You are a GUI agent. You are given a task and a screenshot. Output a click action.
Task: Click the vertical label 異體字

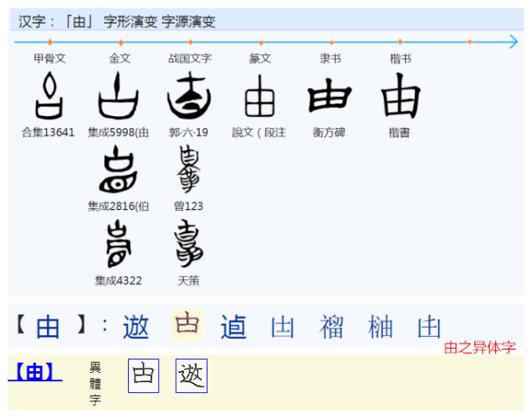pyautogui.click(x=95, y=384)
